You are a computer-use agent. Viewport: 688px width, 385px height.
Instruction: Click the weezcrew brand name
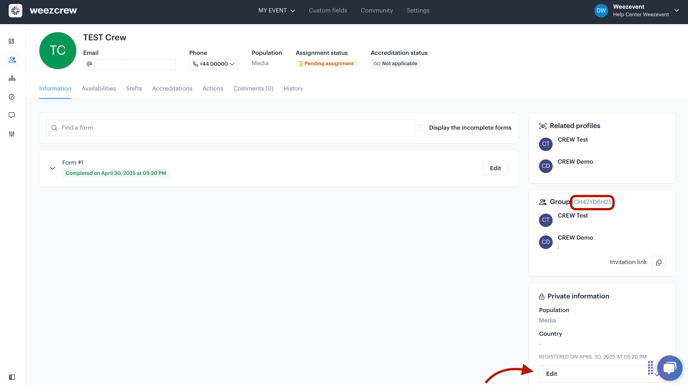pos(53,11)
